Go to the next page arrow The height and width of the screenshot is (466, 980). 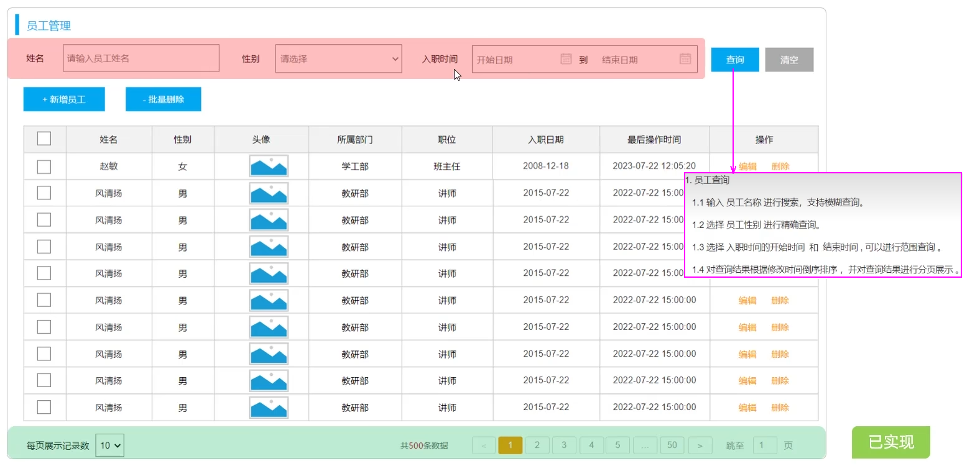pos(700,445)
